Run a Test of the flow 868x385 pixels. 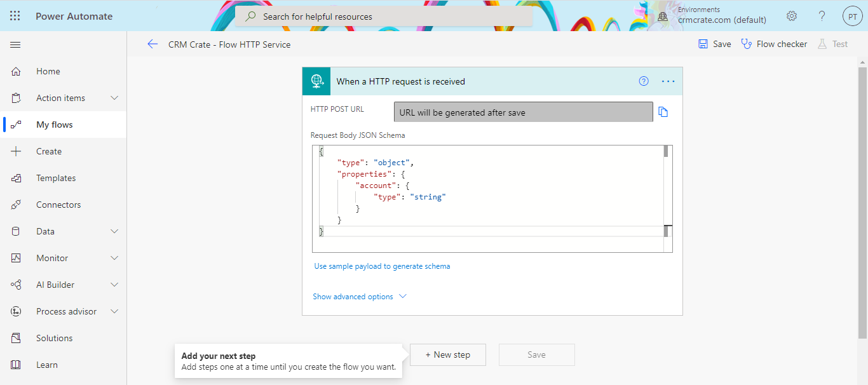[x=833, y=44]
